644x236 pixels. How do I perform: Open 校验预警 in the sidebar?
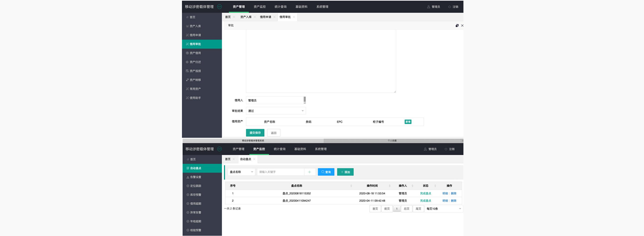(x=196, y=230)
